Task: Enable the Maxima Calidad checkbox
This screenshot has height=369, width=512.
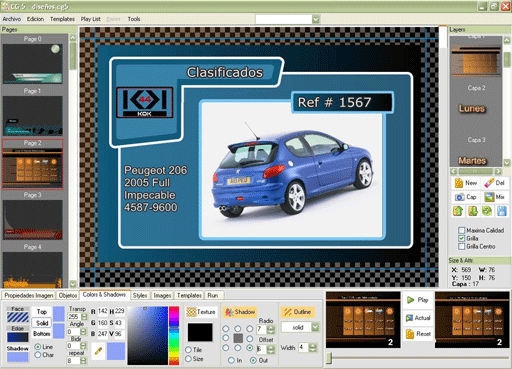Action: [462, 230]
